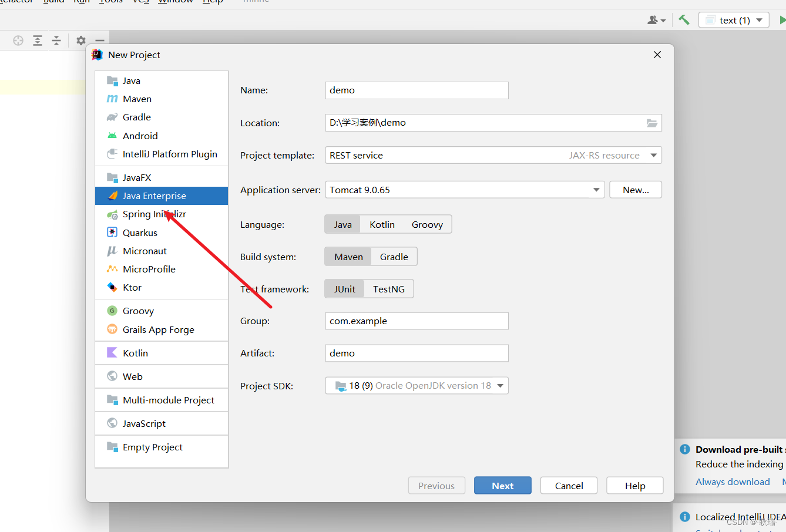Image resolution: width=786 pixels, height=532 pixels.
Task: Click the Help button
Action: coord(635,486)
